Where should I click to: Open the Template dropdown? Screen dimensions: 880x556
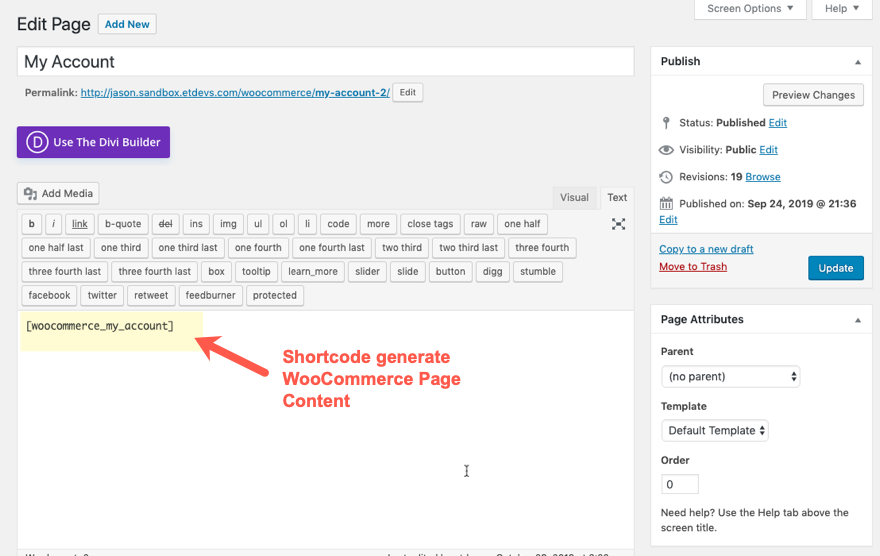[714, 430]
